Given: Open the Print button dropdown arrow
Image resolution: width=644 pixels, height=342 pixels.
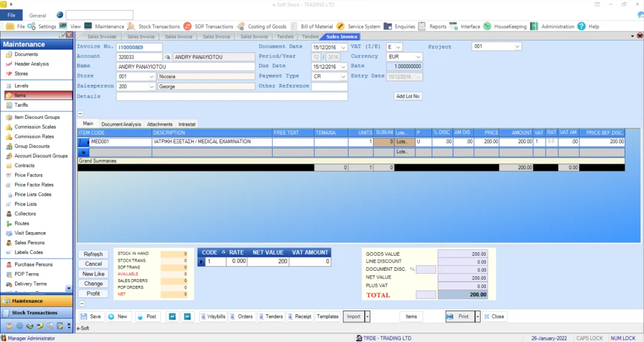Looking at the screenshot, I should tap(477, 317).
